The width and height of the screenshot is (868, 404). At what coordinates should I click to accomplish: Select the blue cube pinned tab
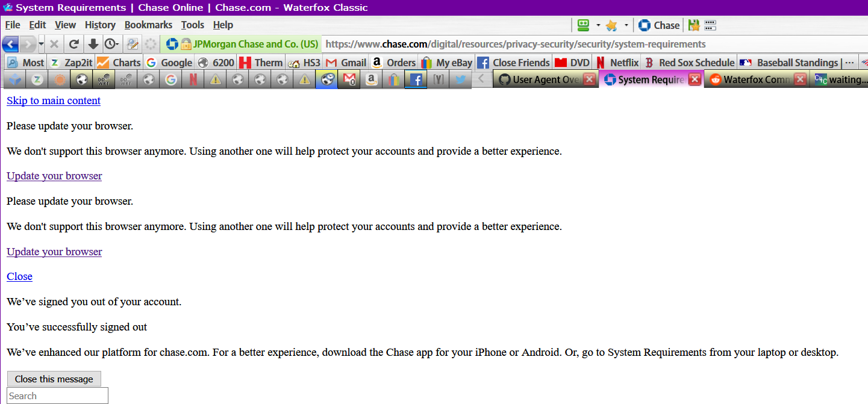tap(15, 79)
